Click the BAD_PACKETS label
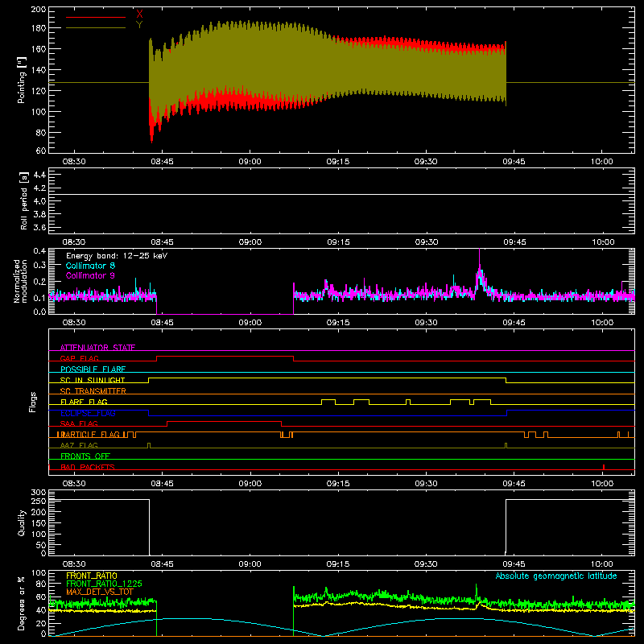 tap(88, 467)
